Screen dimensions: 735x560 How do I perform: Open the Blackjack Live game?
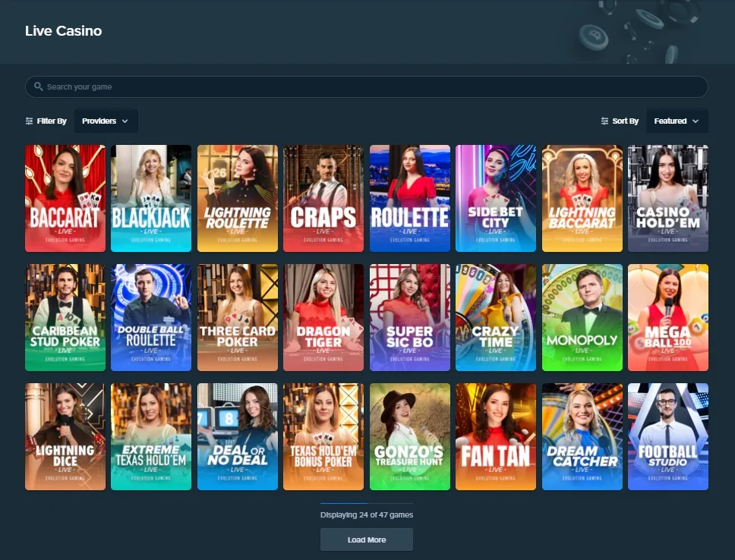[x=151, y=198]
